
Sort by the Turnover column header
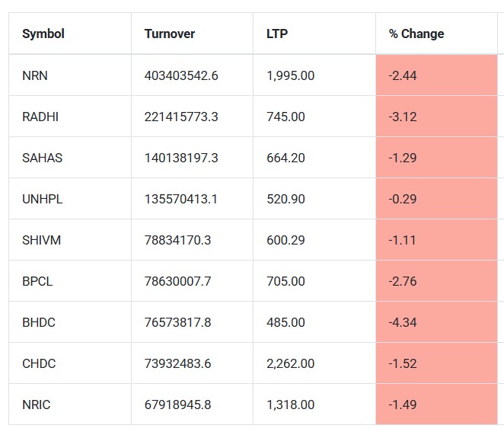[169, 34]
